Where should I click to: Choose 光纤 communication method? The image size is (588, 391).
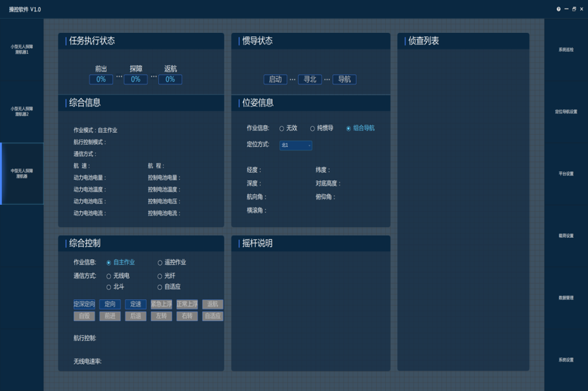(x=160, y=276)
